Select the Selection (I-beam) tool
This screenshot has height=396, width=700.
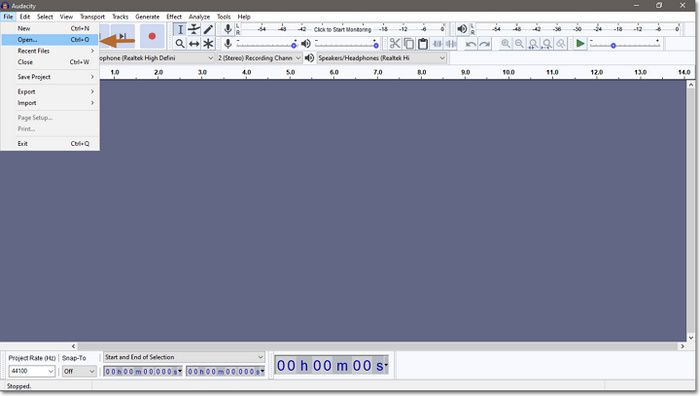coord(180,29)
